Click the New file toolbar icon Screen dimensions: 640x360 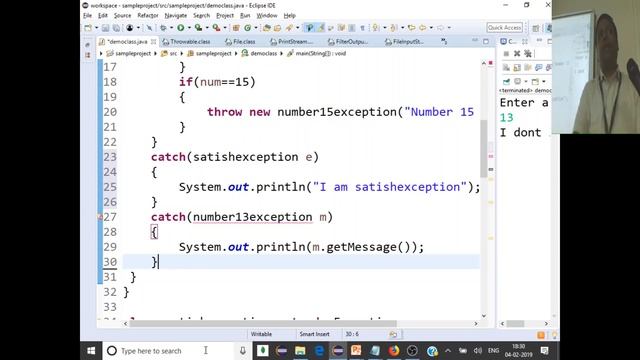(88, 28)
